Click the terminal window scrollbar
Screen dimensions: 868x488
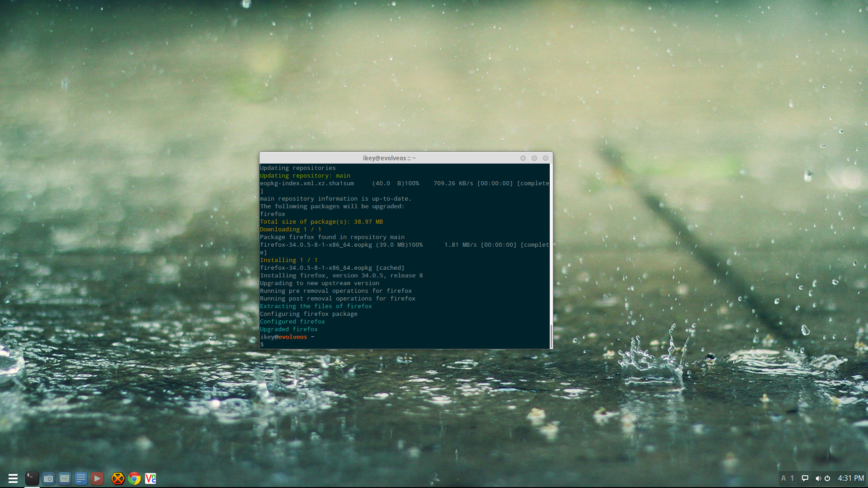[x=551, y=335]
